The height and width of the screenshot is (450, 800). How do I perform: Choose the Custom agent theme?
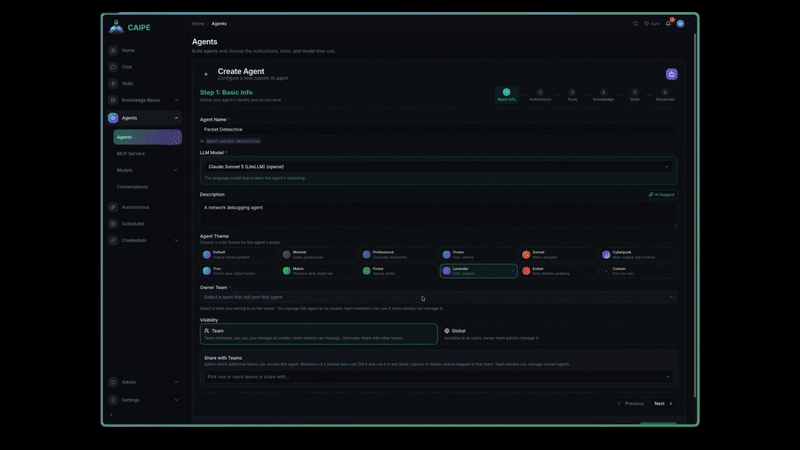[638, 271]
